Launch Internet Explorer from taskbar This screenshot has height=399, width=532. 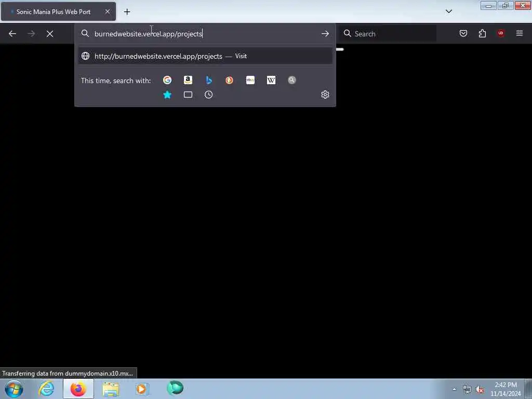[46, 389]
